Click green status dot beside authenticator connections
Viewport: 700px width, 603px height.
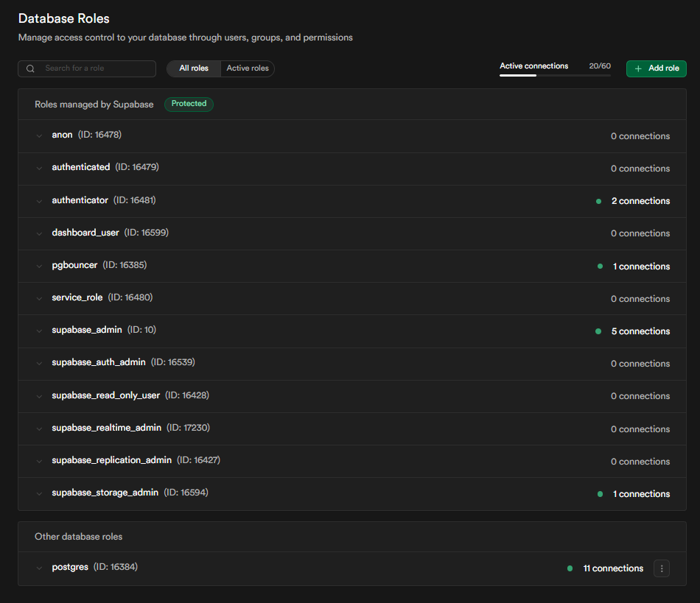[598, 201]
